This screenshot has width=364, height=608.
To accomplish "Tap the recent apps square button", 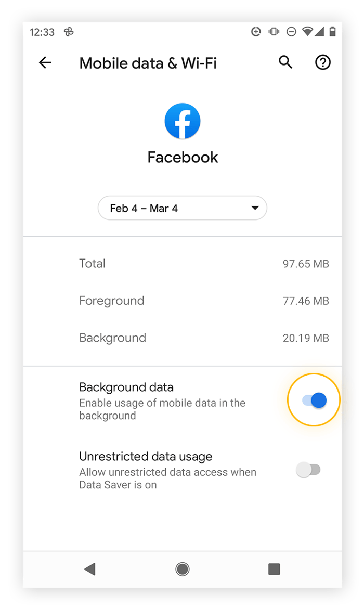I will pyautogui.click(x=274, y=569).
